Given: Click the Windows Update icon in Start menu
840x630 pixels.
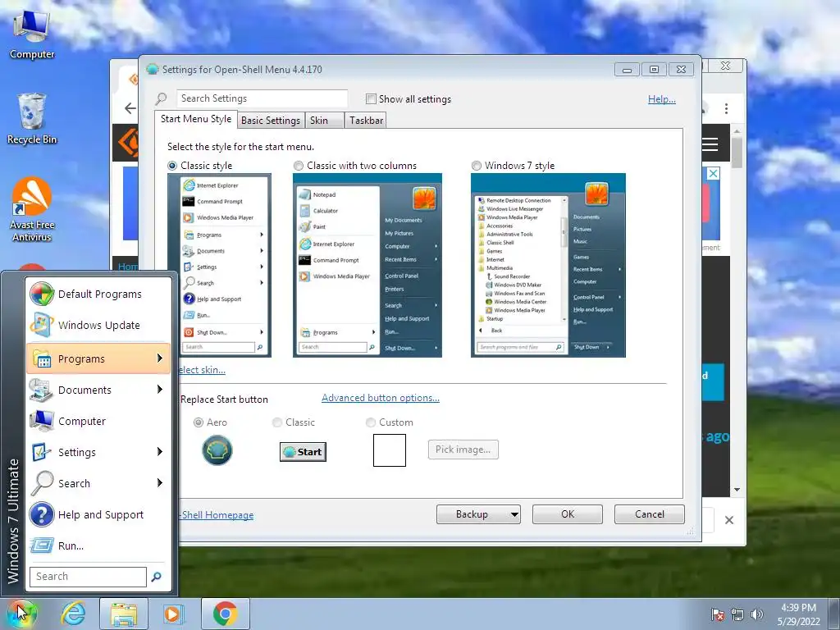Looking at the screenshot, I should 42,325.
